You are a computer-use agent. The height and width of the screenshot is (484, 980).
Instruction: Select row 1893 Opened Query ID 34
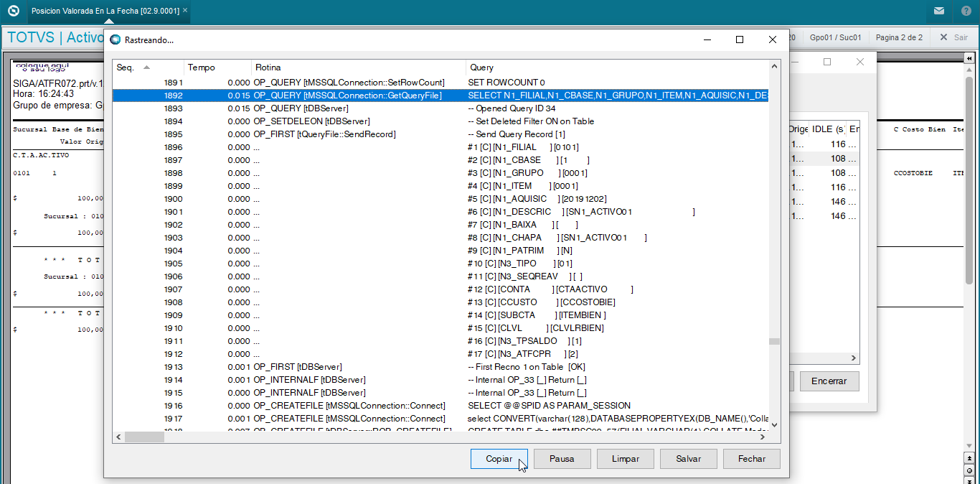click(x=441, y=108)
